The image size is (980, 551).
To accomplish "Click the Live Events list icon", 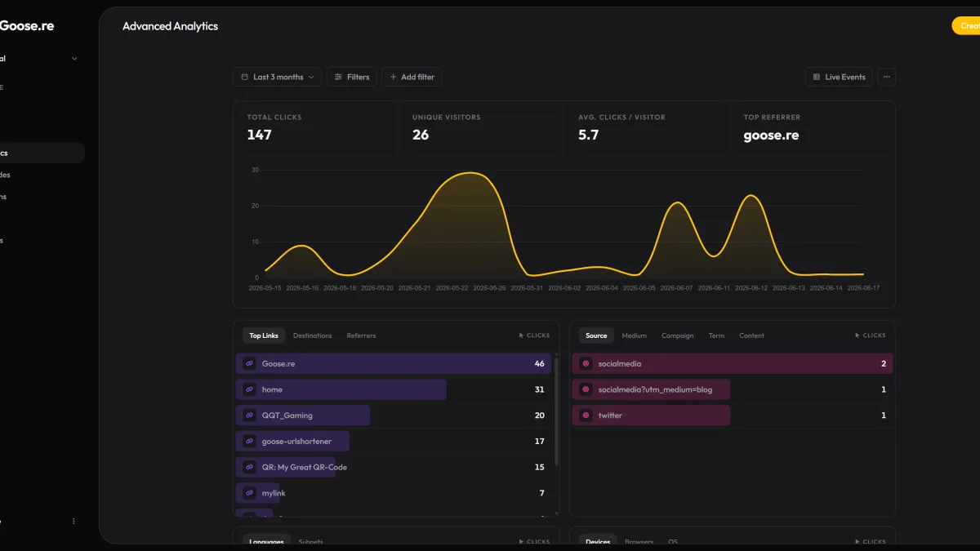I will pyautogui.click(x=817, y=77).
